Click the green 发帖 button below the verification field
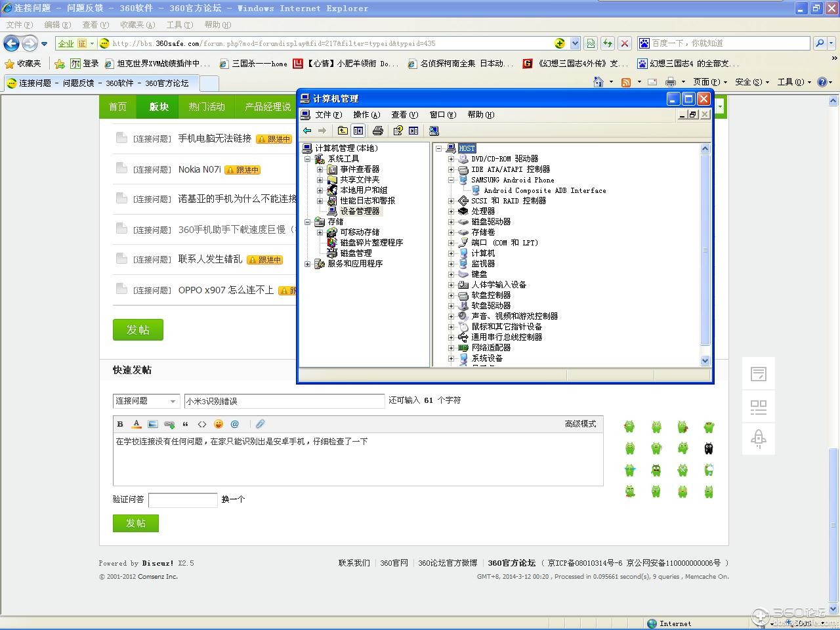This screenshot has width=840, height=630. (136, 523)
